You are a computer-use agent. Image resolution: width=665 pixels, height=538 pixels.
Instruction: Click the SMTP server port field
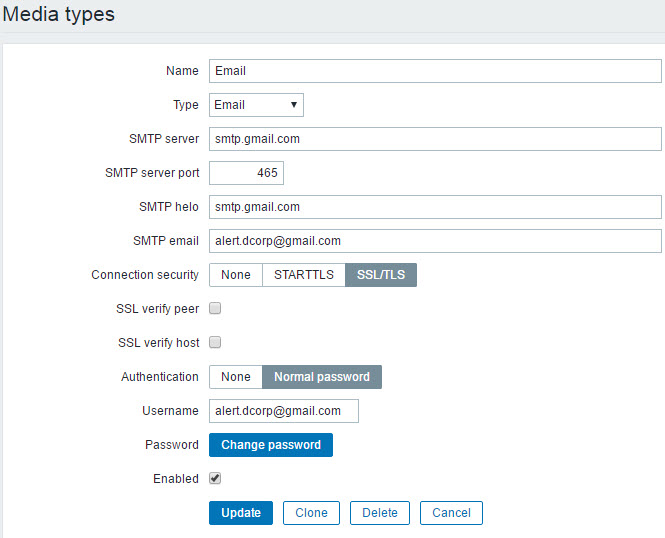tap(246, 173)
